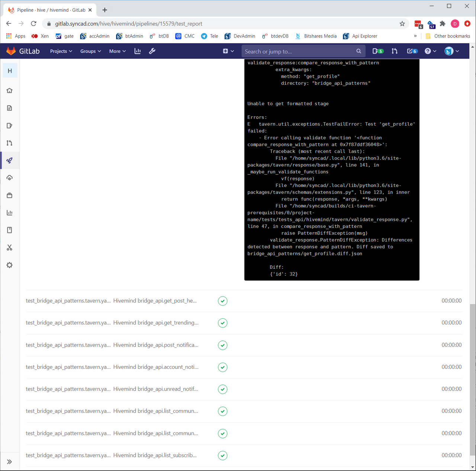This screenshot has width=476, height=471.
Task: Open More dropdown menu
Action: [x=118, y=51]
